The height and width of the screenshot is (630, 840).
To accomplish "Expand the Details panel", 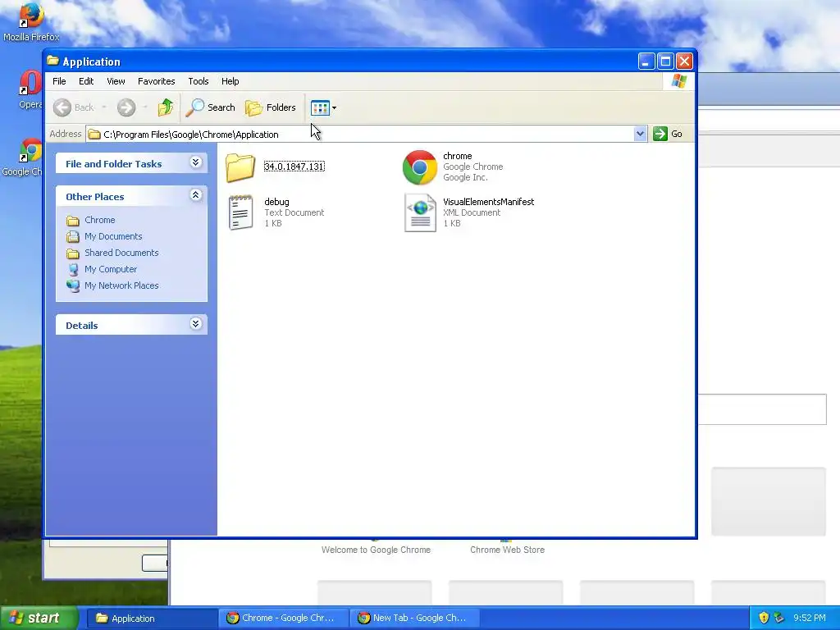I will click(x=195, y=323).
